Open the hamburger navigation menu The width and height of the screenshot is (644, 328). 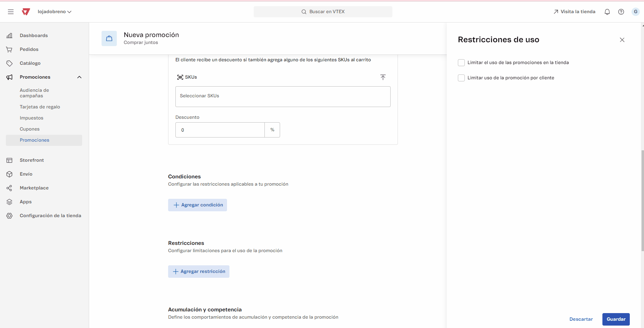tap(10, 11)
